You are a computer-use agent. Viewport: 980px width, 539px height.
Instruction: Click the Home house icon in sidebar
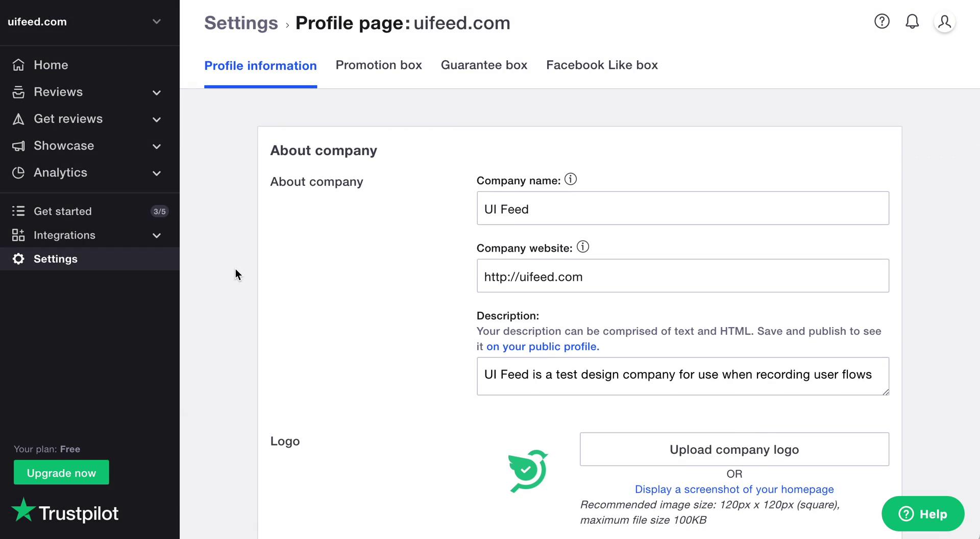pyautogui.click(x=18, y=65)
